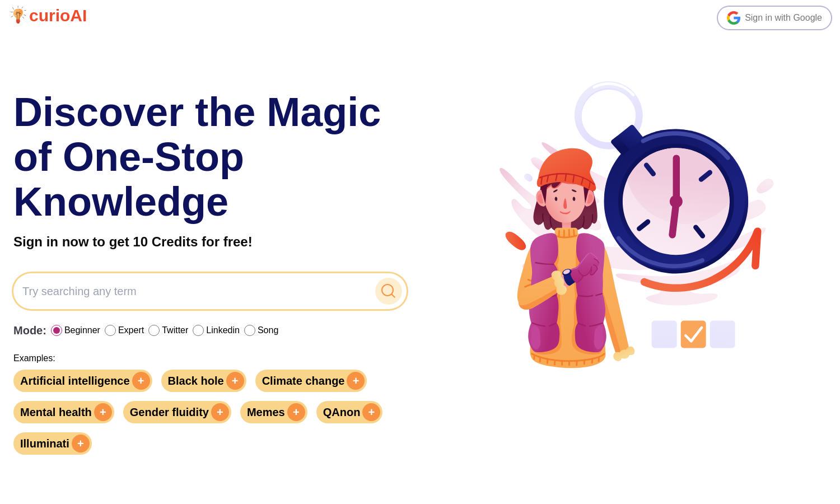Click the plus icon on Gender fluidity
840x504 pixels.
pos(220,412)
